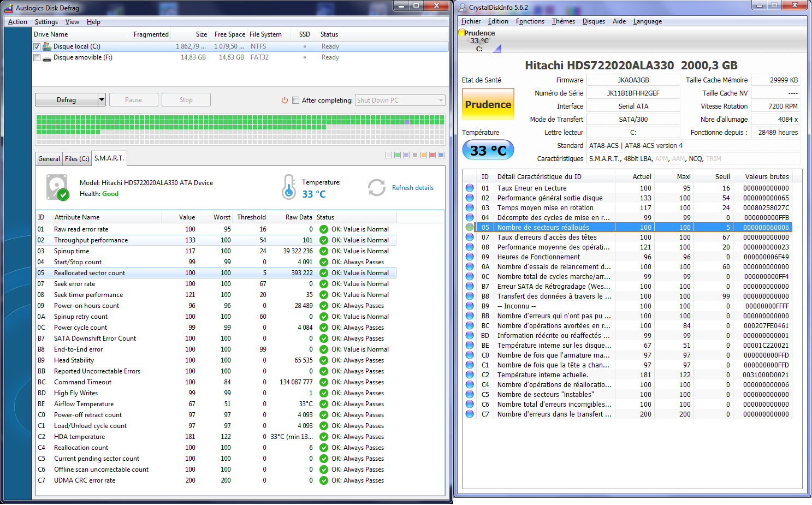The height and width of the screenshot is (505, 812).
Task: Click the yellow Prudence status orb for drive C:
Action: (461, 33)
